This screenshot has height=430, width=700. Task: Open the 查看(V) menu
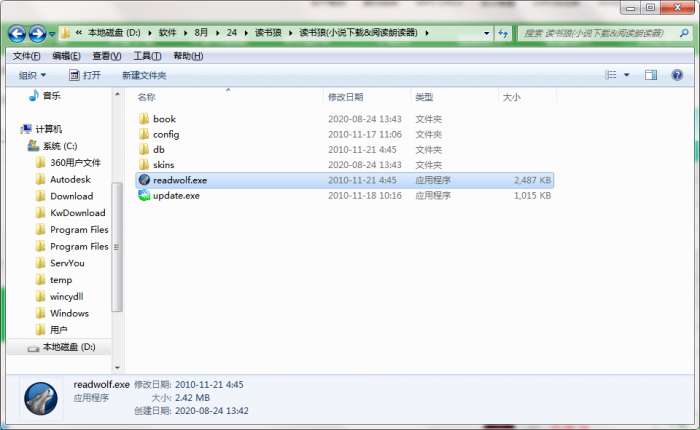pyautogui.click(x=107, y=56)
